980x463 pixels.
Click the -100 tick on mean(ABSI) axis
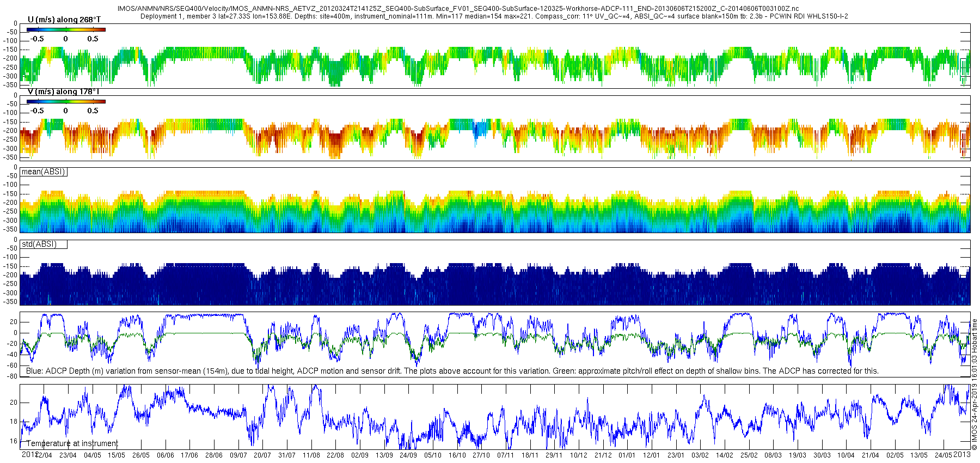(11, 185)
